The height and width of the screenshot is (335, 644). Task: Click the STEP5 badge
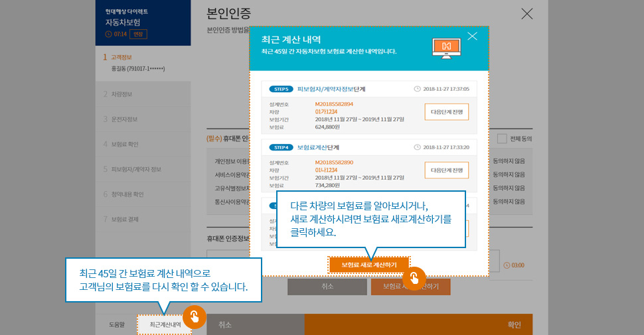tap(281, 89)
